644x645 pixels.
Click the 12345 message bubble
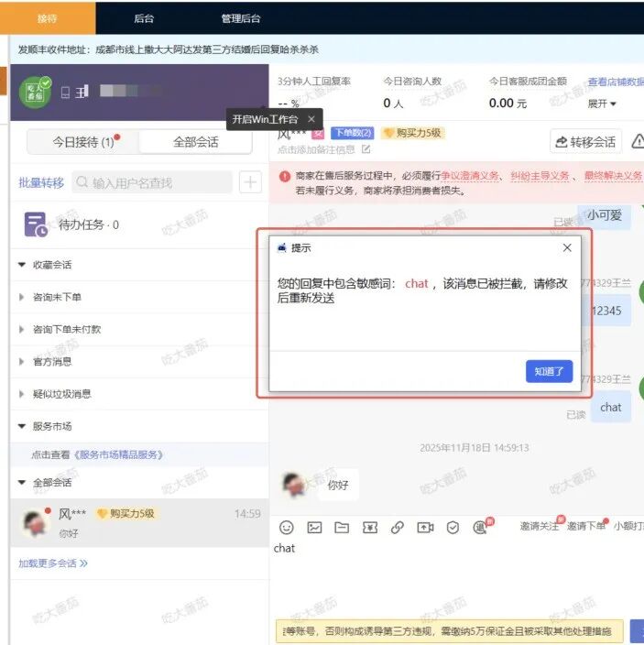[606, 311]
